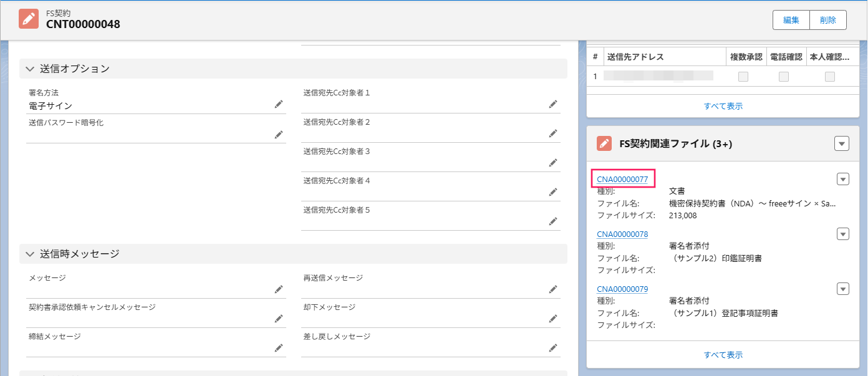Click the 編集 button
Image resolution: width=868 pixels, height=376 pixels.
tap(791, 20)
